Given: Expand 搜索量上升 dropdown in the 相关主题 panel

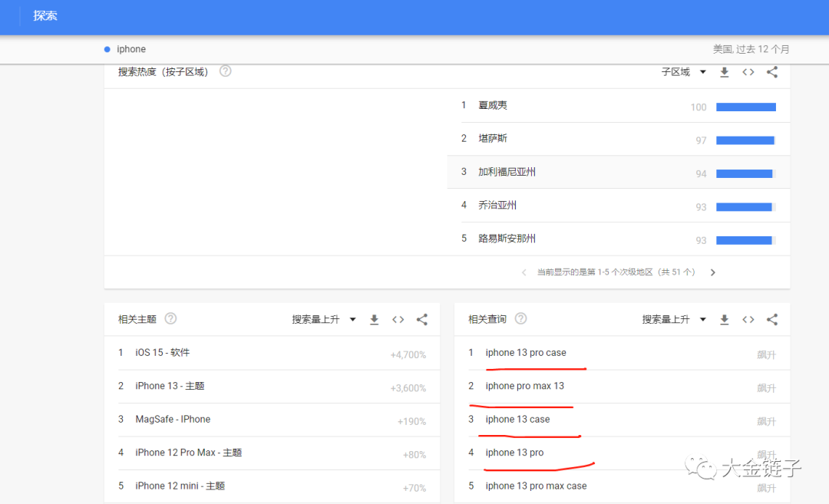Looking at the screenshot, I should coord(324,319).
